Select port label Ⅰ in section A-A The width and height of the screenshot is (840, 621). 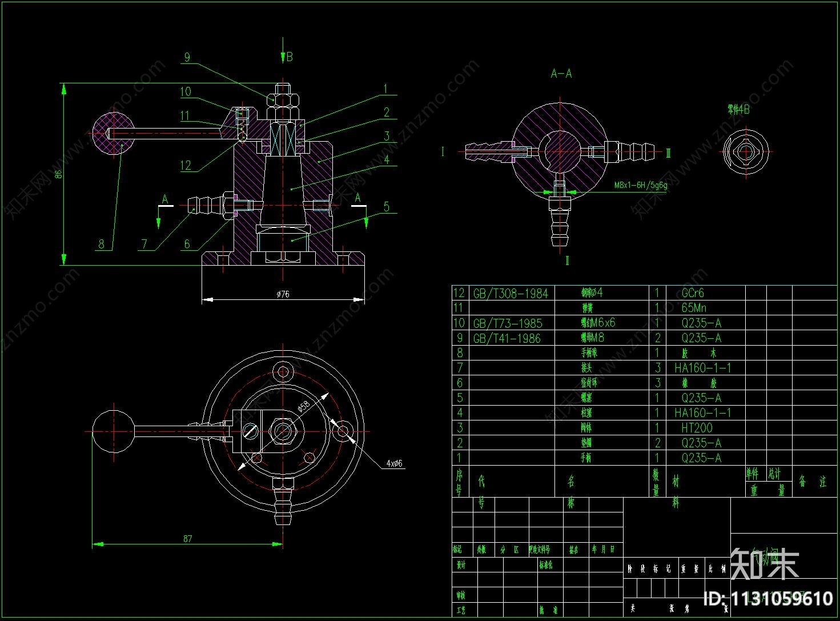coord(443,151)
